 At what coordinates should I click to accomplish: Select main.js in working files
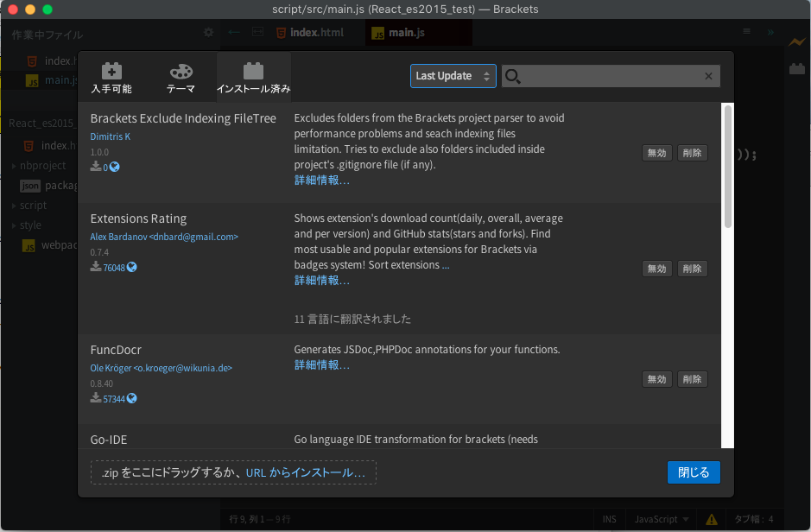point(52,80)
